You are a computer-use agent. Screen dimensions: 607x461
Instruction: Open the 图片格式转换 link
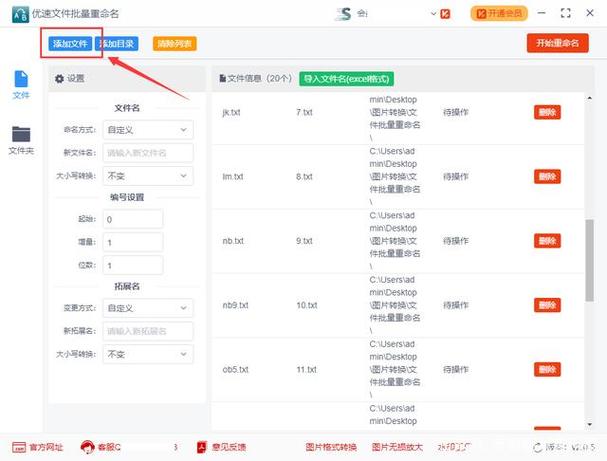coord(331,447)
